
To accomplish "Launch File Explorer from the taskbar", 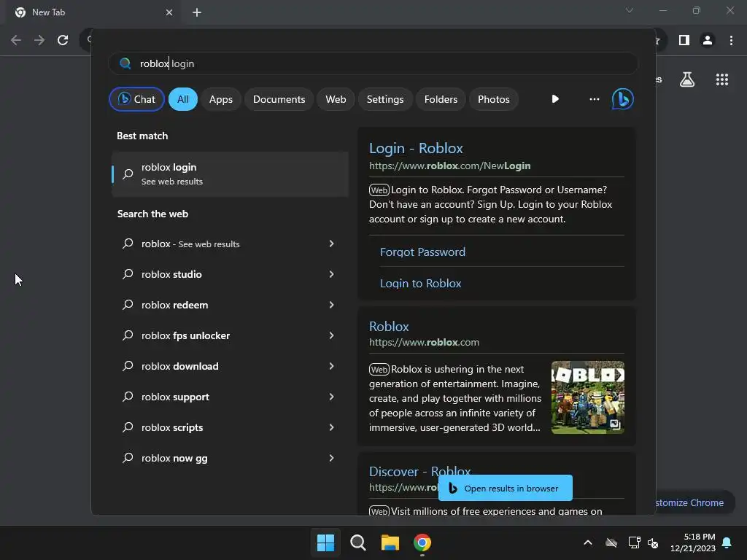I will click(x=390, y=542).
